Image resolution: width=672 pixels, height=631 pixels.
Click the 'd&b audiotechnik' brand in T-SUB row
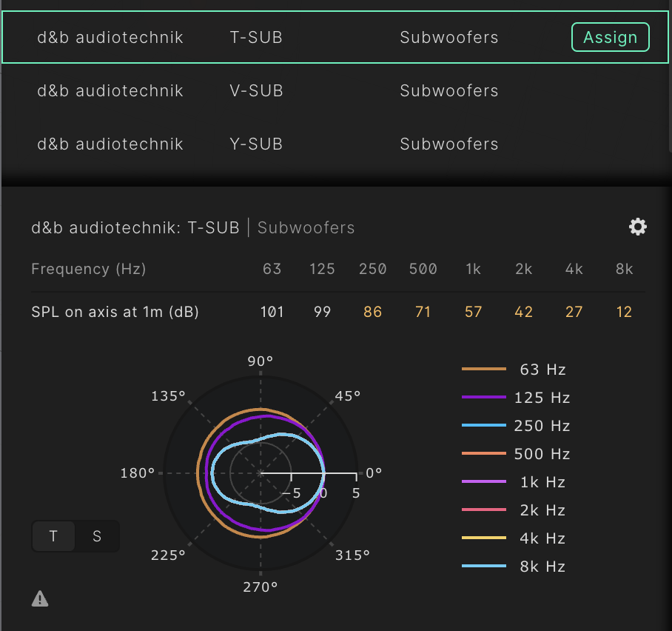(x=110, y=37)
